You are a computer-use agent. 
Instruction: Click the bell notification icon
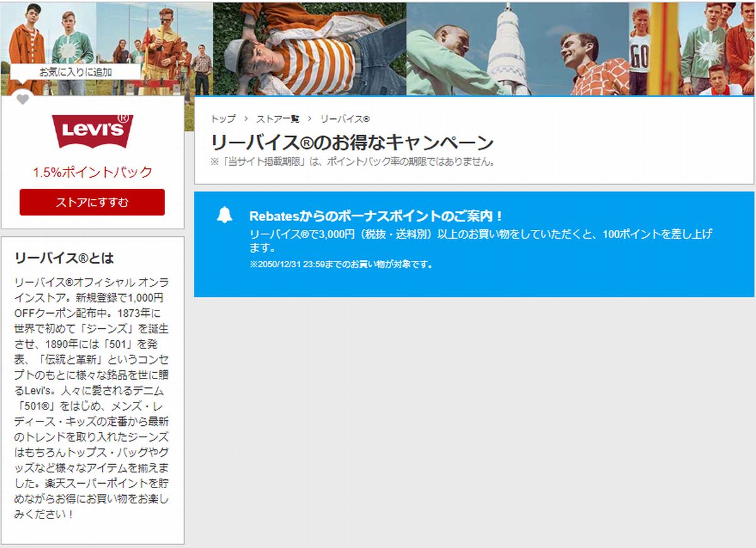224,215
